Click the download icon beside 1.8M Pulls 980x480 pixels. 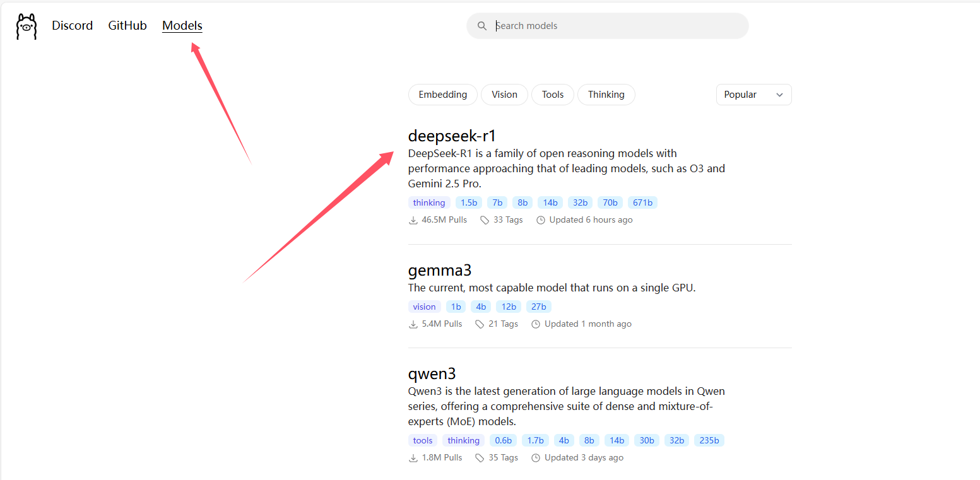tap(413, 458)
